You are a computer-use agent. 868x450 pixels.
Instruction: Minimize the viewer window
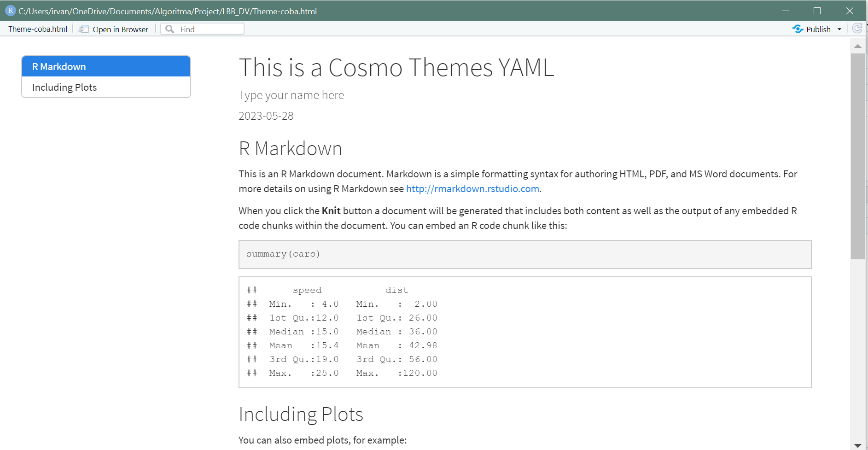785,11
